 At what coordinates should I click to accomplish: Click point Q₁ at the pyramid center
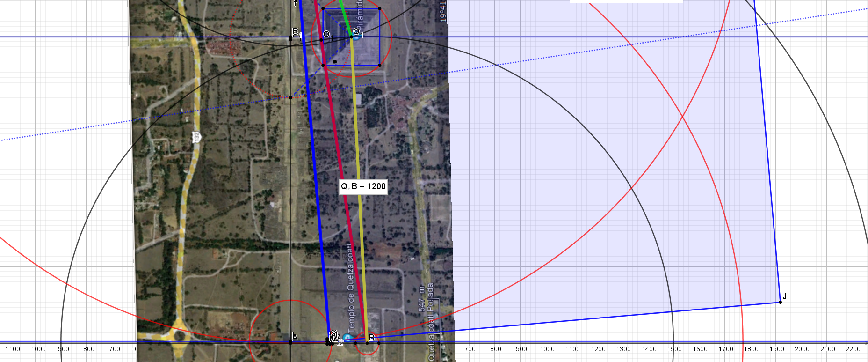pyautogui.click(x=352, y=37)
